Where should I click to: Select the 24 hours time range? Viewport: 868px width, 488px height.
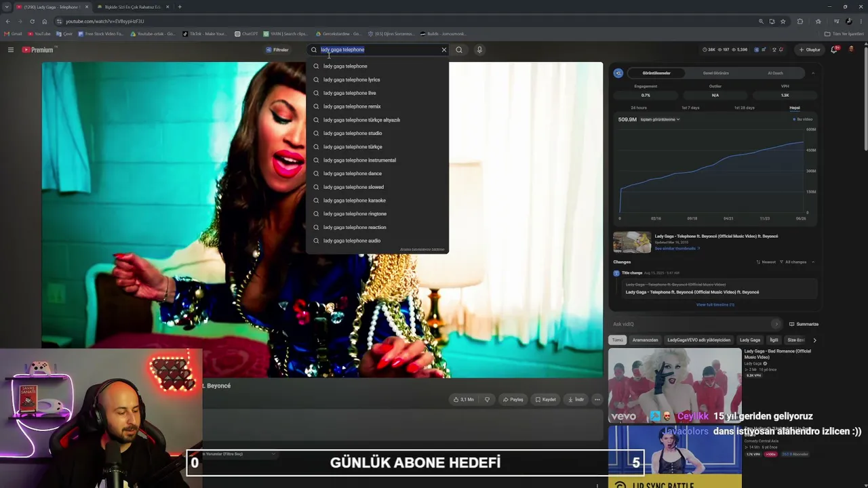(x=639, y=108)
